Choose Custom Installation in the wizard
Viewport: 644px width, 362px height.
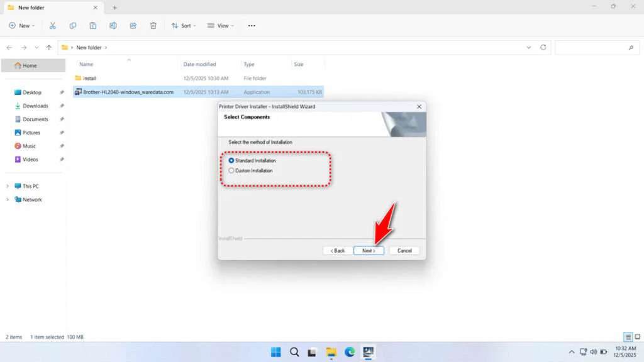coord(231,170)
